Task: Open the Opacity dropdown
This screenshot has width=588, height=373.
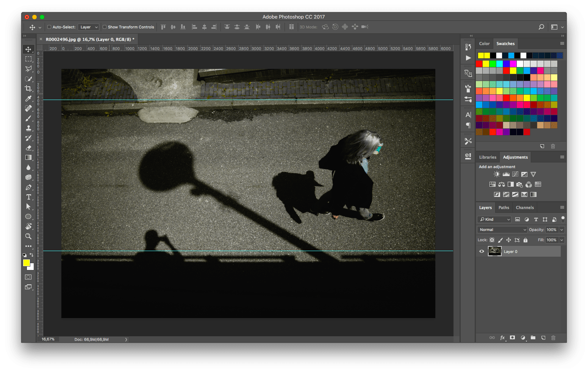Action: point(562,229)
